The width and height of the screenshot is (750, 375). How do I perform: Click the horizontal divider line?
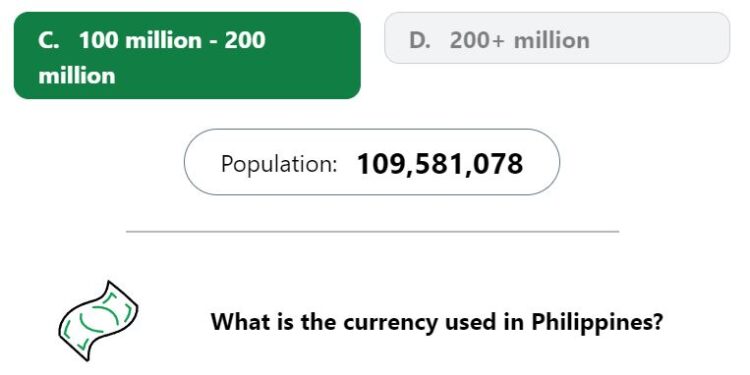click(372, 232)
